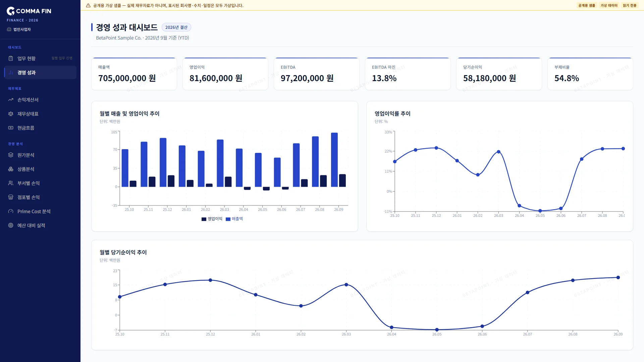Click the 58,180,000 원 net income value

point(490,78)
